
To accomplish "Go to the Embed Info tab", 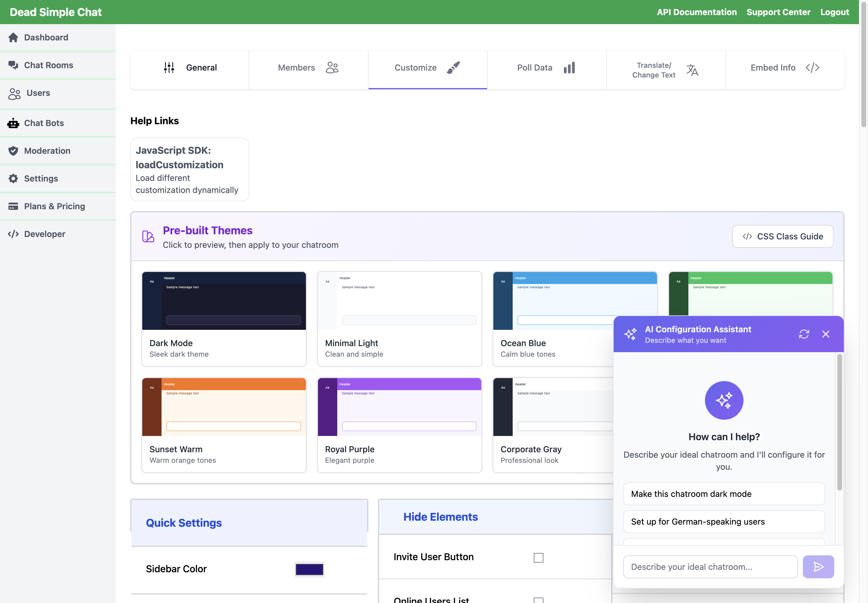I will 785,70.
